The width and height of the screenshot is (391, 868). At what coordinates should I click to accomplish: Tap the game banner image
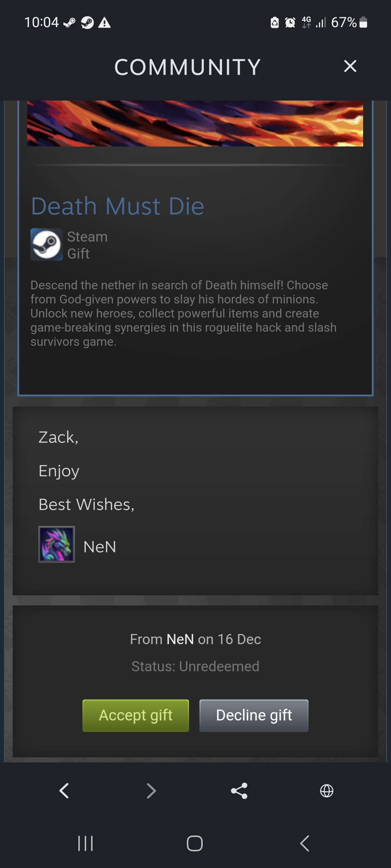click(195, 123)
